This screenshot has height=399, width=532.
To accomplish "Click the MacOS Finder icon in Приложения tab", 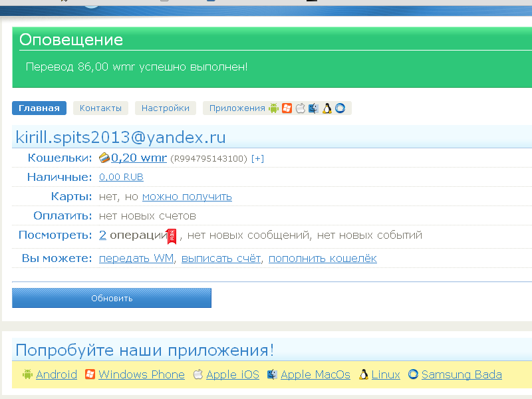I will tap(313, 108).
